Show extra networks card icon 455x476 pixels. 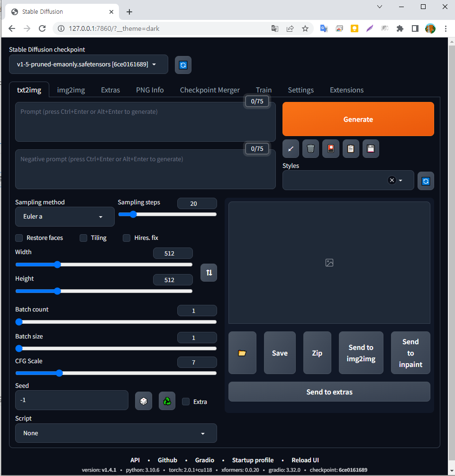[330, 149]
